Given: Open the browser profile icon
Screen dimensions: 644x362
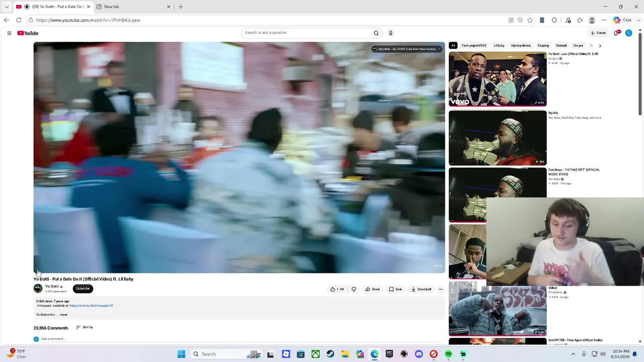Looking at the screenshot, I should click(592, 20).
